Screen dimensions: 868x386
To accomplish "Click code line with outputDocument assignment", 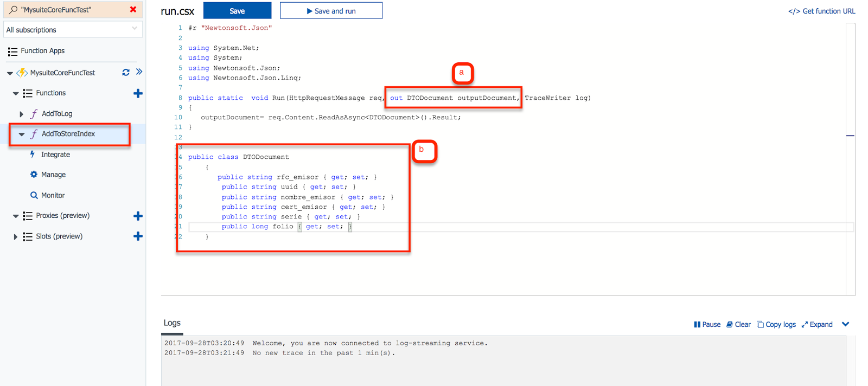I will click(331, 118).
